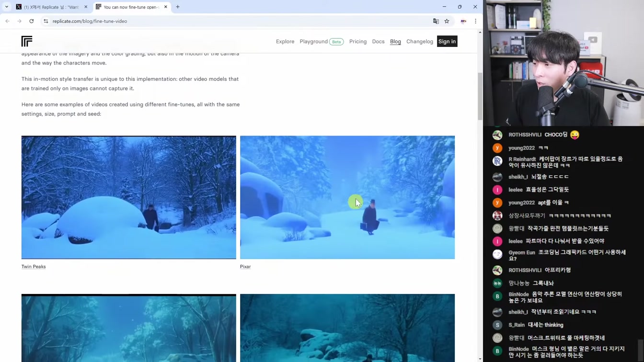Click the Replicate logo icon

[27, 41]
